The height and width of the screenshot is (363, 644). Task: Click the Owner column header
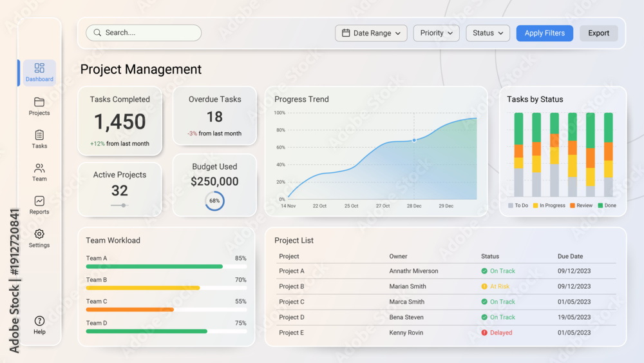(x=398, y=256)
